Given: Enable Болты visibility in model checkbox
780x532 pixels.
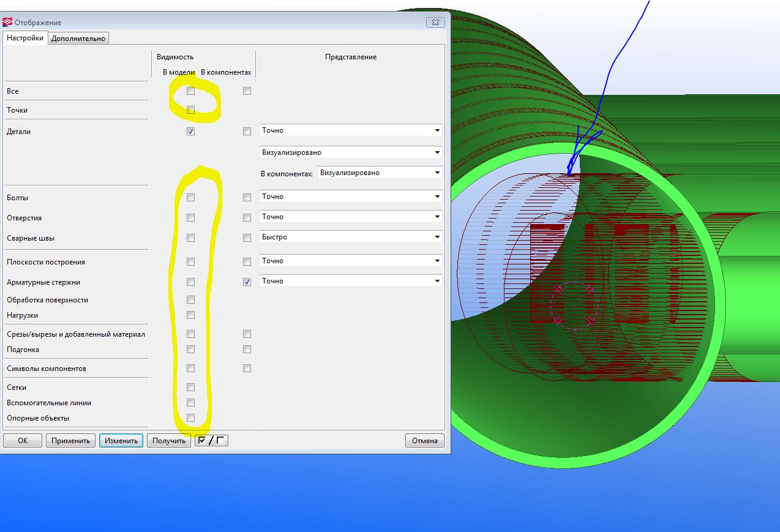Looking at the screenshot, I should [190, 198].
